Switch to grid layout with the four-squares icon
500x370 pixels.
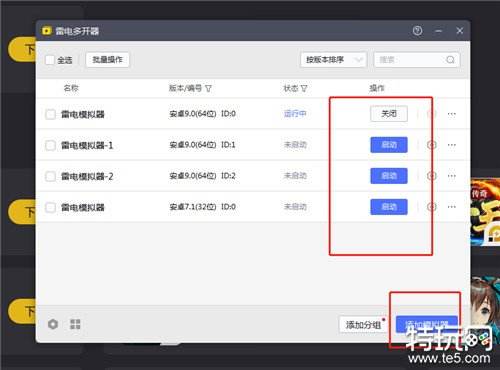point(75,324)
